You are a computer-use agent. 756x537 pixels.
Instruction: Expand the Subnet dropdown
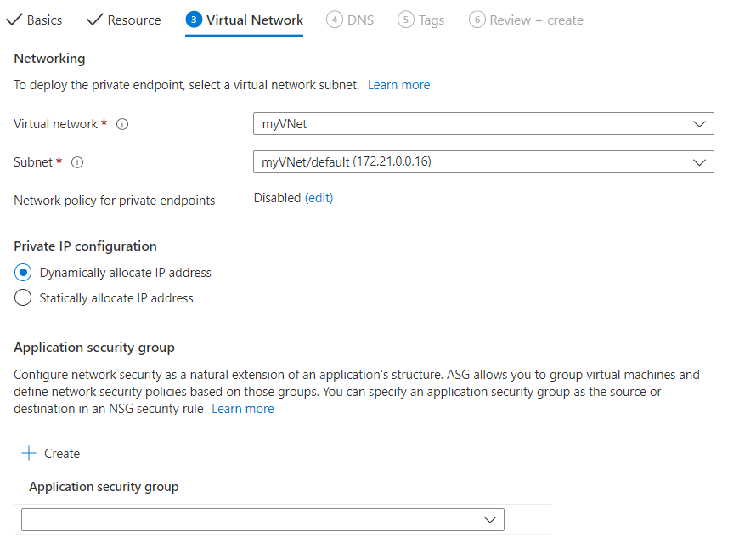click(x=483, y=161)
